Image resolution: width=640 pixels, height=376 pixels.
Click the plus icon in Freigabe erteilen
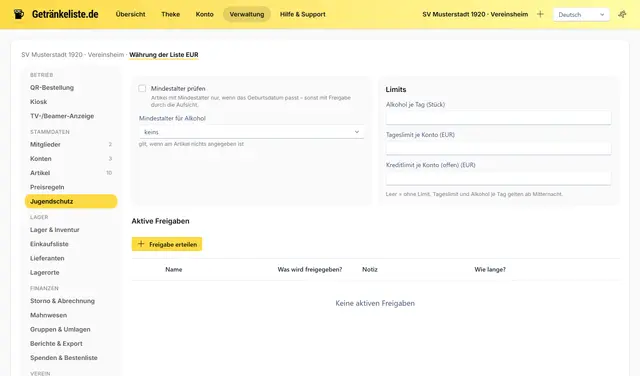click(x=141, y=244)
